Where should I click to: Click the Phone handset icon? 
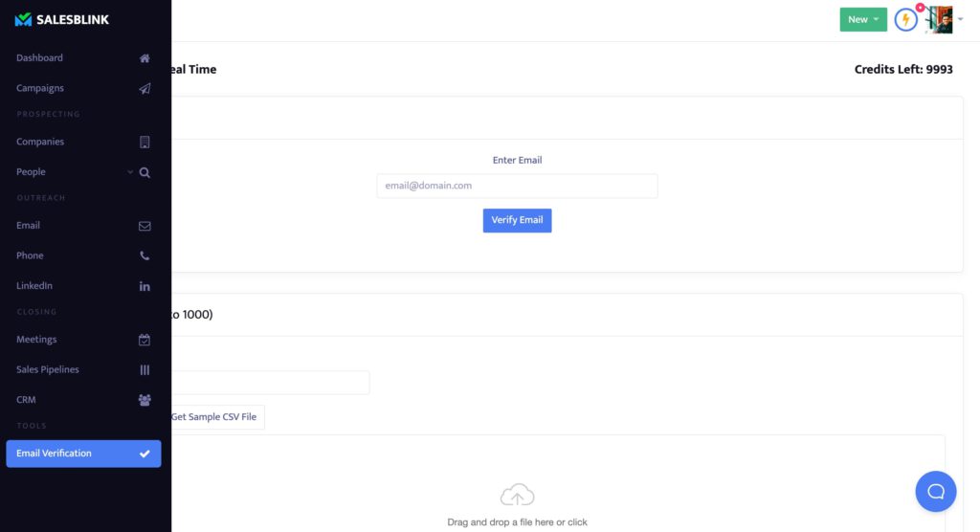tap(145, 255)
